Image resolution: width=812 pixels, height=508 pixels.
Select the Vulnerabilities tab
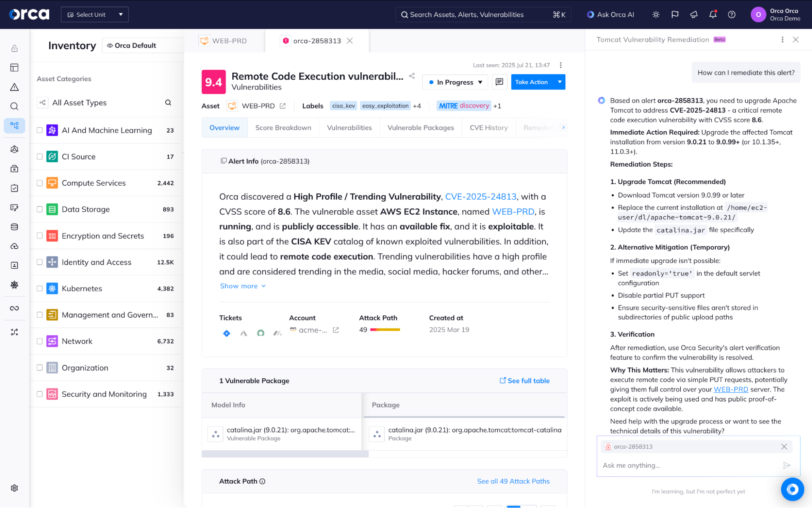click(x=349, y=128)
